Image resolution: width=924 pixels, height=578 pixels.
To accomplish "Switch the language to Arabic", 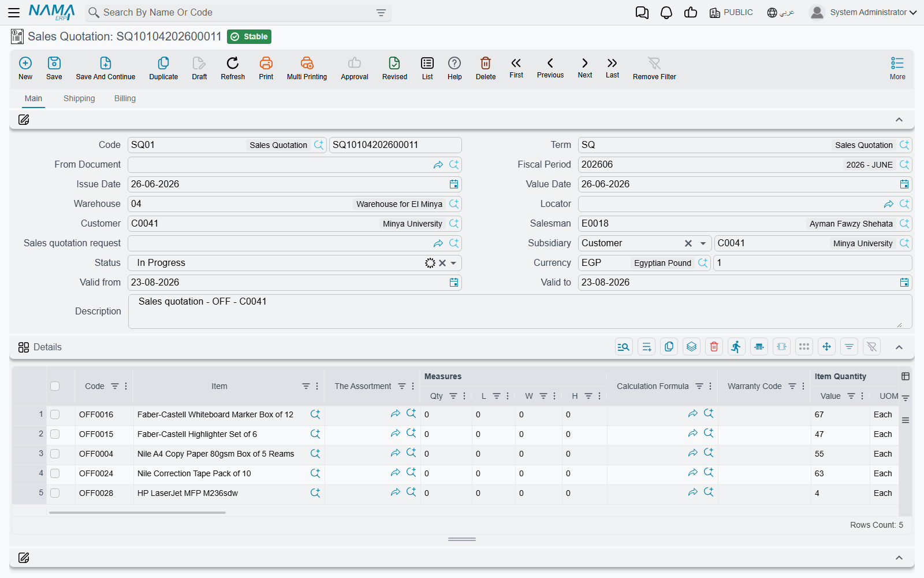I will coord(781,12).
